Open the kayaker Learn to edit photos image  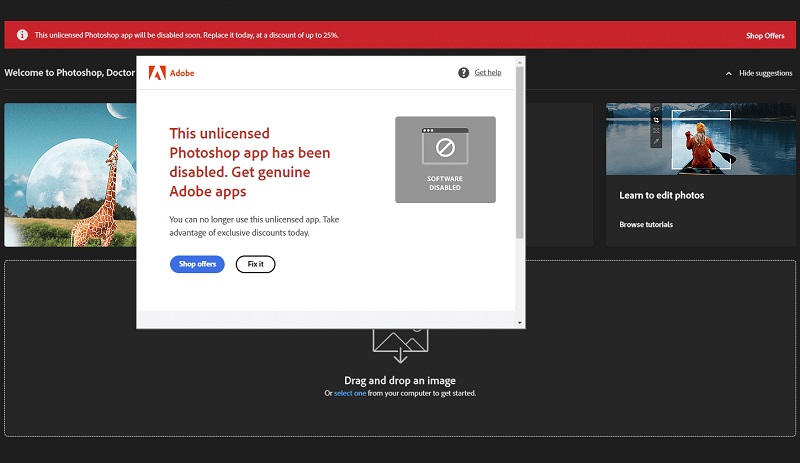click(x=701, y=139)
